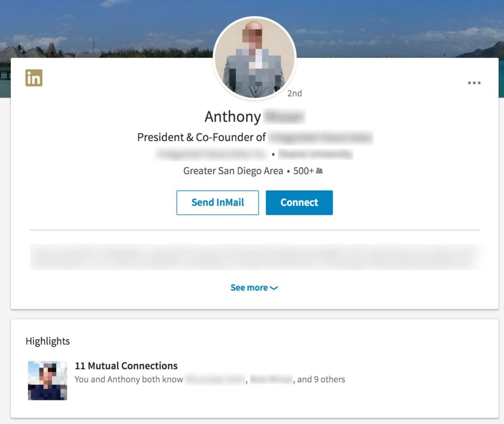504x424 pixels.
Task: Click the chevron arrow next to See more
Action: [274, 288]
